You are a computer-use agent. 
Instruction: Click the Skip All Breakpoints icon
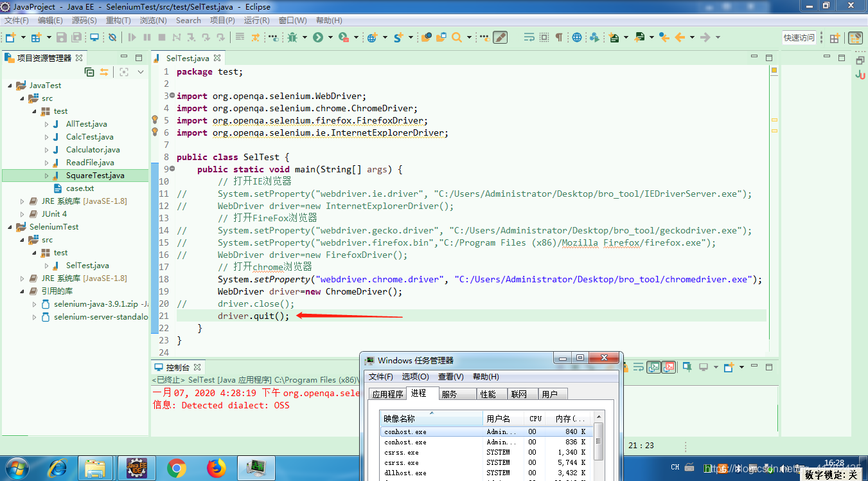112,37
